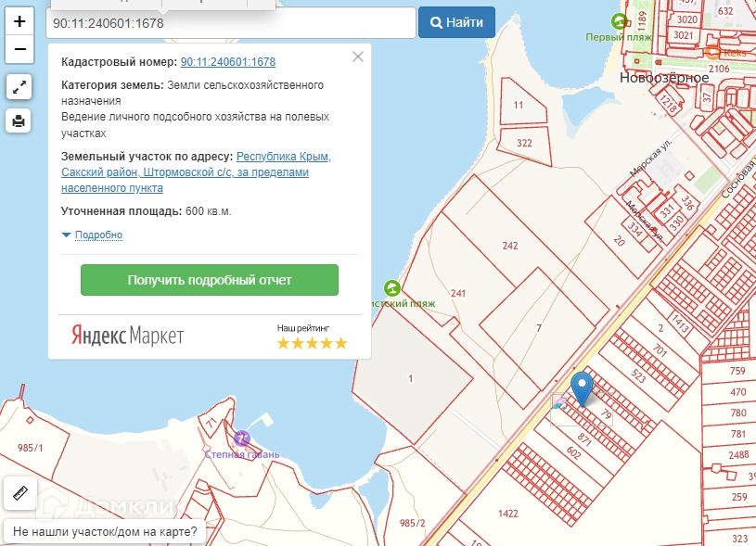Select parcel 1 on the map
756x546 pixels.
[410, 379]
